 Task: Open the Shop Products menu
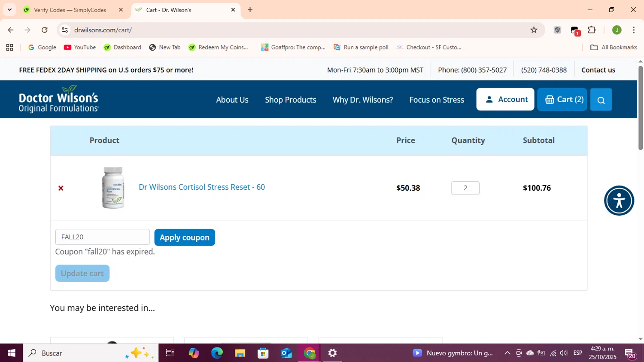point(291,100)
